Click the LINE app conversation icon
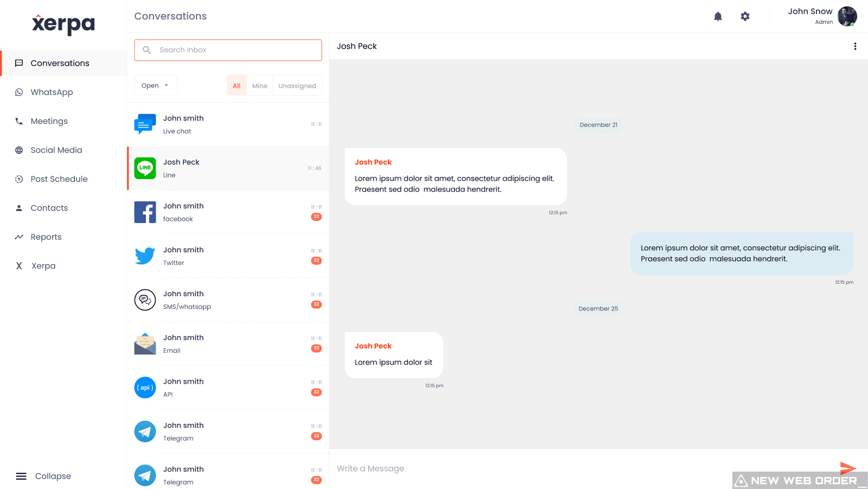The image size is (868, 489). [145, 168]
